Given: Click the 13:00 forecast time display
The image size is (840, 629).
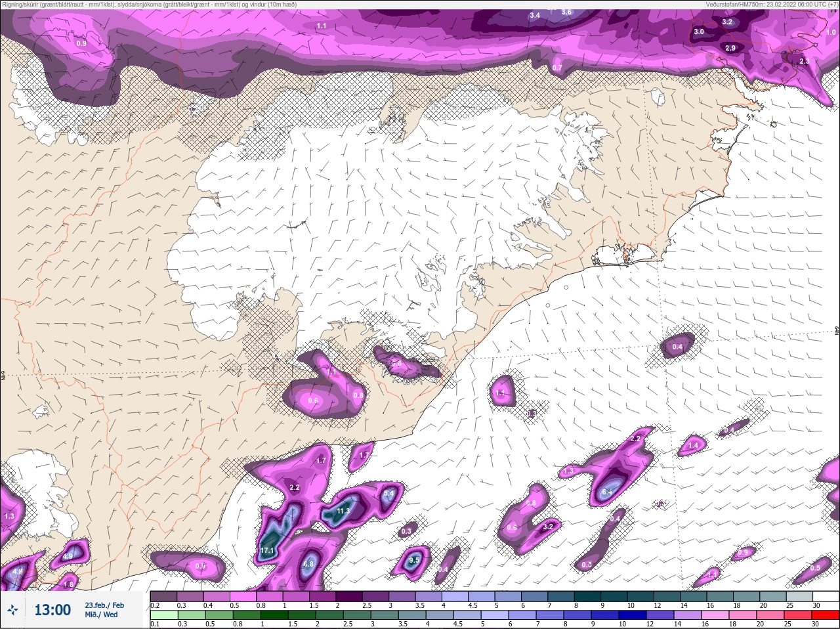Looking at the screenshot, I should tap(52, 610).
